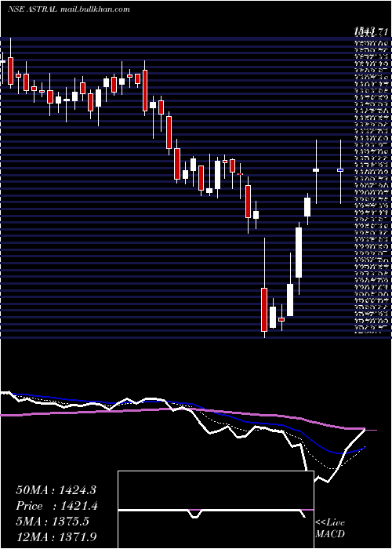Click the 50MA : 1424.3 value
392x549 pixels.
pyautogui.click(x=56, y=490)
